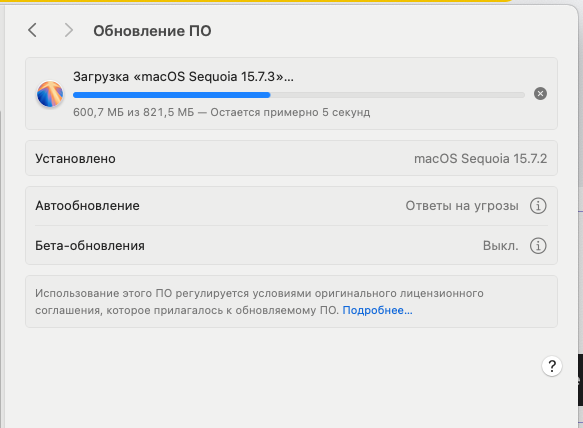
Task: Click the Ответы на угрозы value
Action: click(x=462, y=206)
